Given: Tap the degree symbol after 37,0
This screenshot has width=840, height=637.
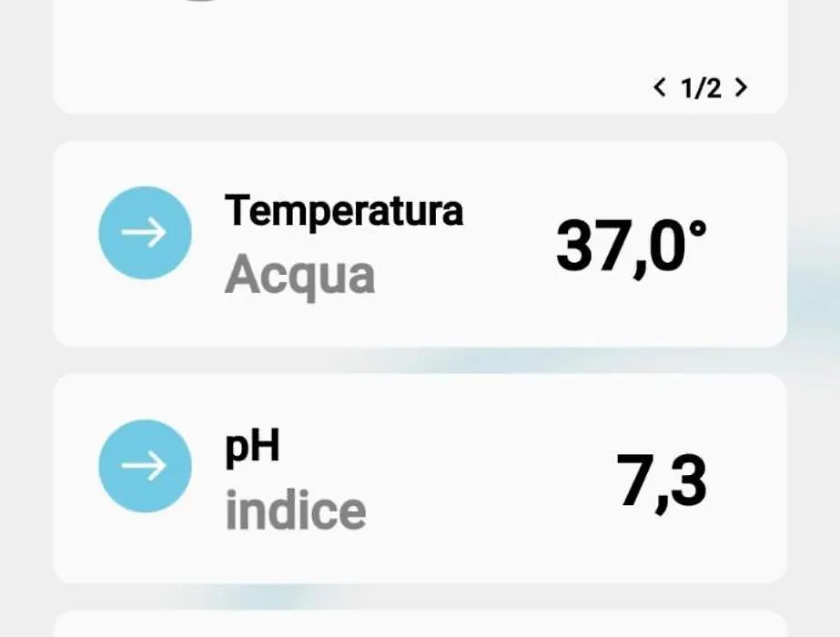Looking at the screenshot, I should [697, 230].
